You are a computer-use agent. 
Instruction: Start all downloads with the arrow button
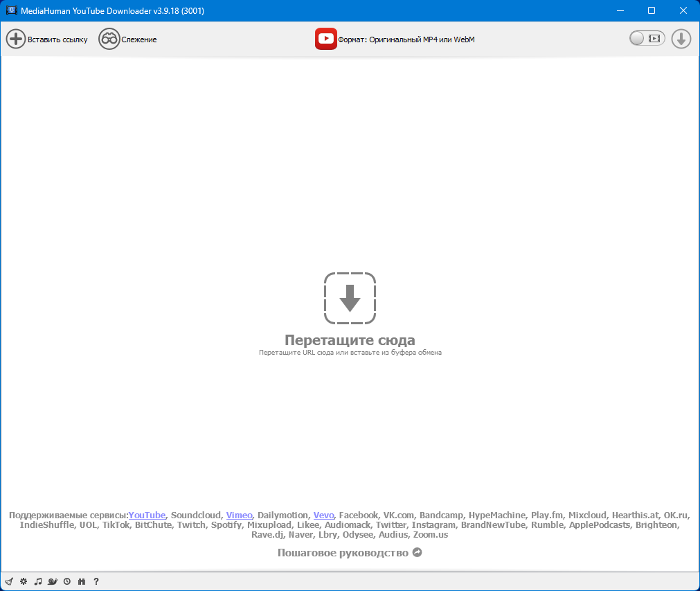point(681,39)
